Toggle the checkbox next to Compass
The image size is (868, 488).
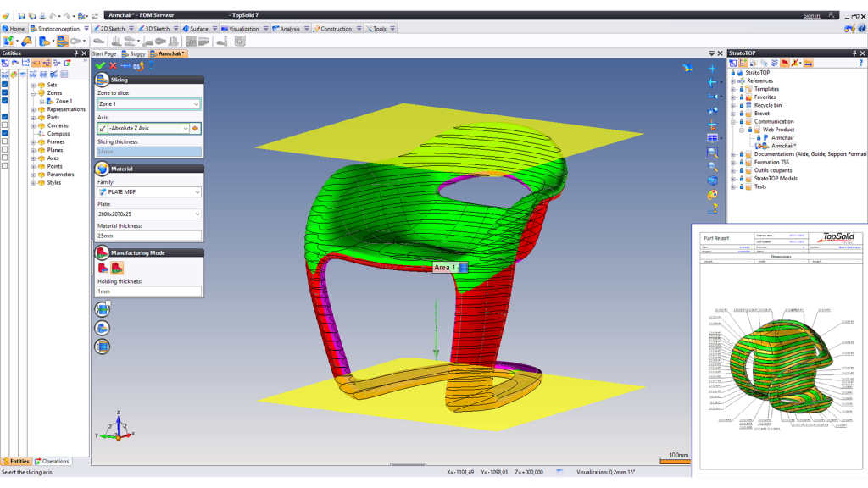[5, 133]
